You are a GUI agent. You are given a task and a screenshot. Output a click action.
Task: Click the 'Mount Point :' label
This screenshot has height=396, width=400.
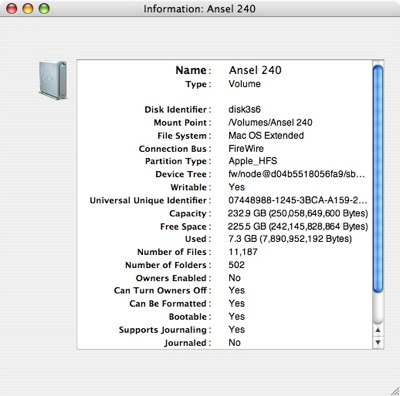coord(182,122)
